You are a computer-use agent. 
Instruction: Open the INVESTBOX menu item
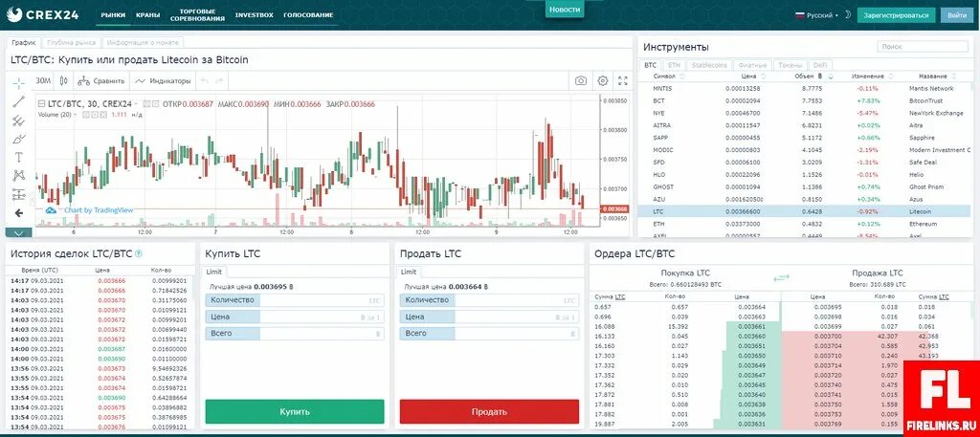coord(255,15)
